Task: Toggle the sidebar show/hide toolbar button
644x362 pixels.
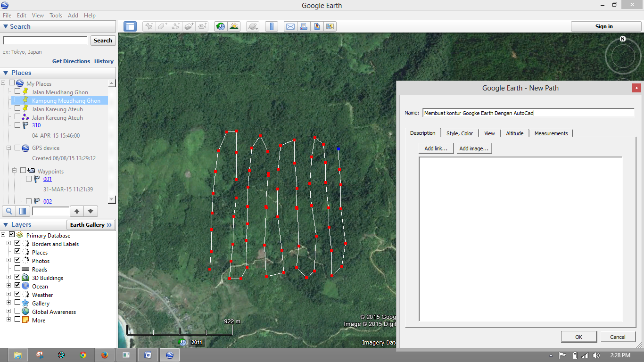Action: point(130,26)
